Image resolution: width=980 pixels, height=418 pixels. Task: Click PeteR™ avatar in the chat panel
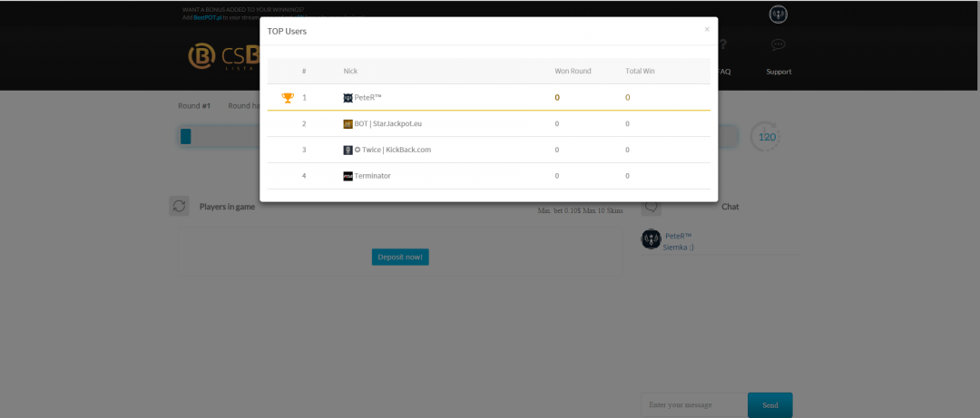651,239
